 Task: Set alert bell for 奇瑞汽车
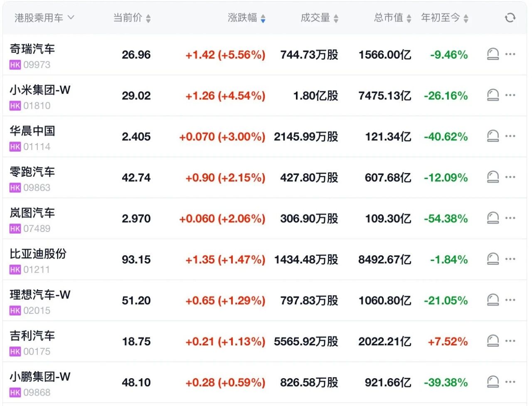pos(493,54)
